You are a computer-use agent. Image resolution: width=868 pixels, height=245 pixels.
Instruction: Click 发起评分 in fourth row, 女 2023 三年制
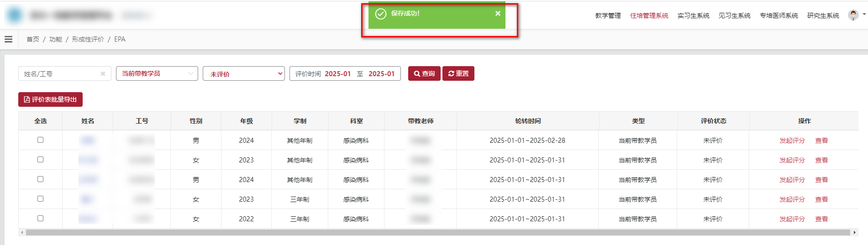point(792,199)
